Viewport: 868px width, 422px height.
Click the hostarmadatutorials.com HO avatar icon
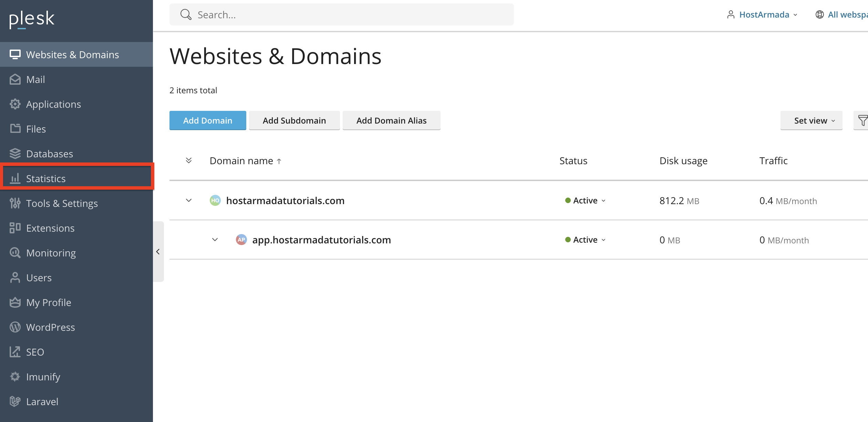point(215,200)
